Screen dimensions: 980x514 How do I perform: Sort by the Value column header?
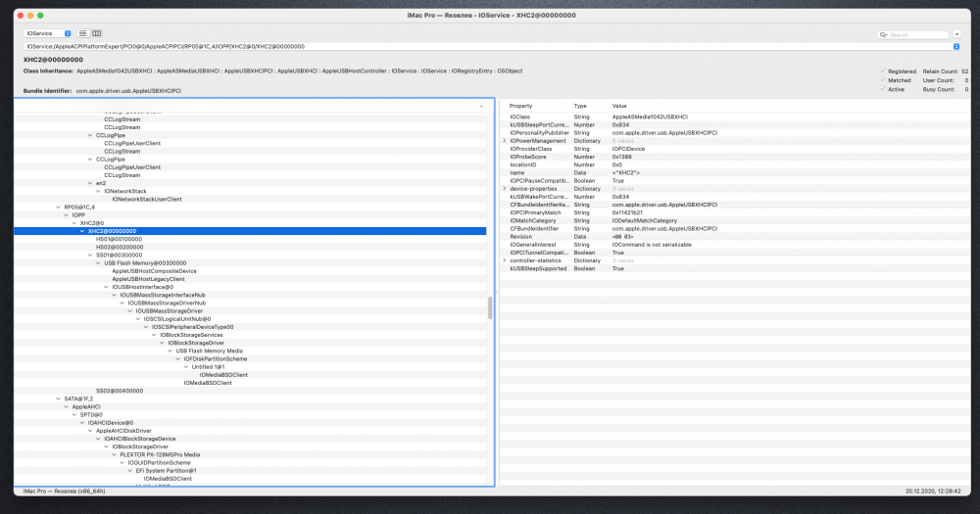pyautogui.click(x=618, y=106)
